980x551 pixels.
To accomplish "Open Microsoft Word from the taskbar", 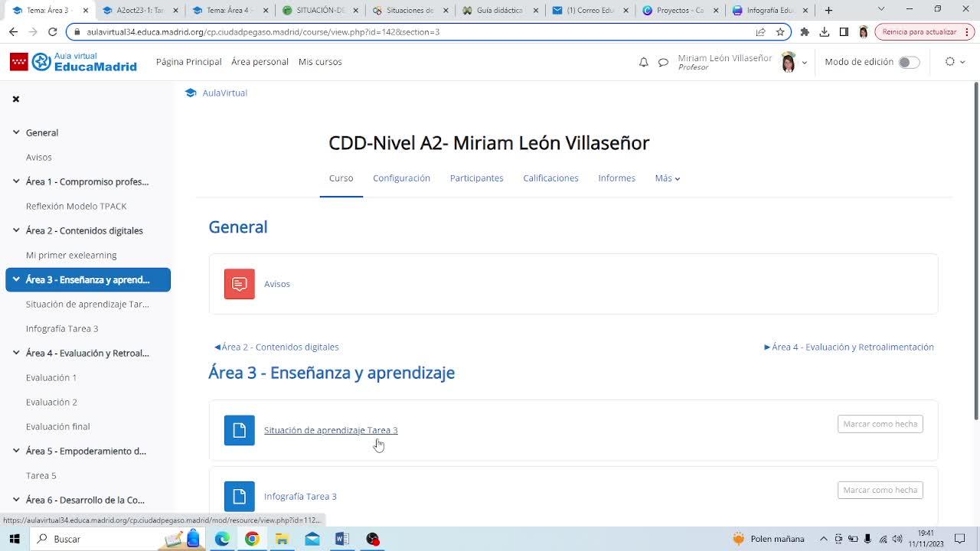I will click(341, 539).
